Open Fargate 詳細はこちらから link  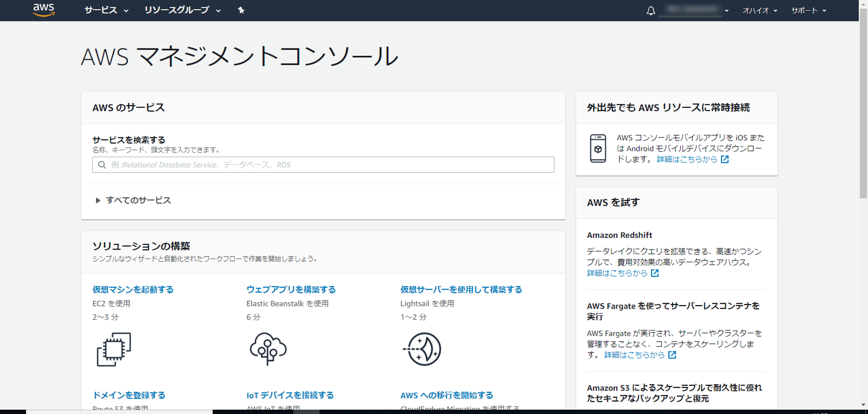(x=635, y=355)
